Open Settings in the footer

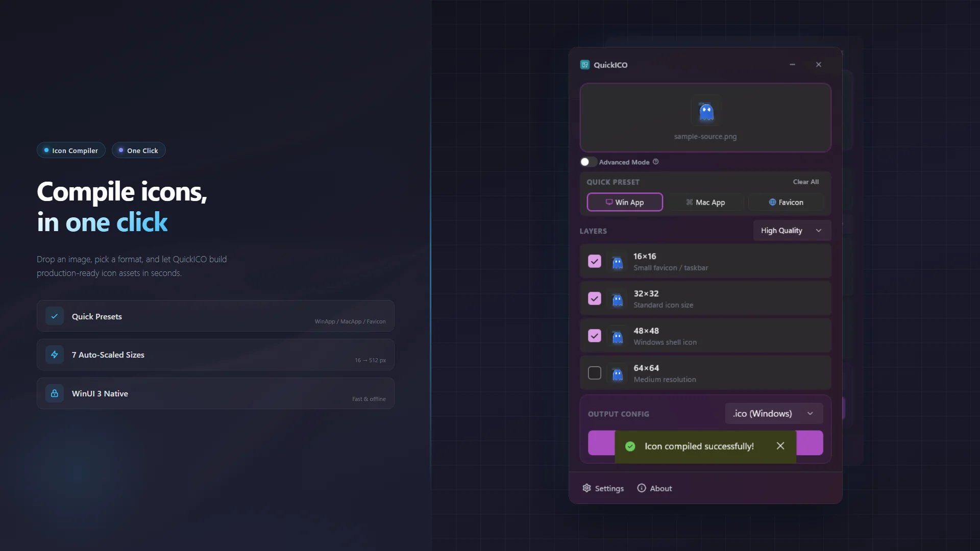tap(603, 488)
